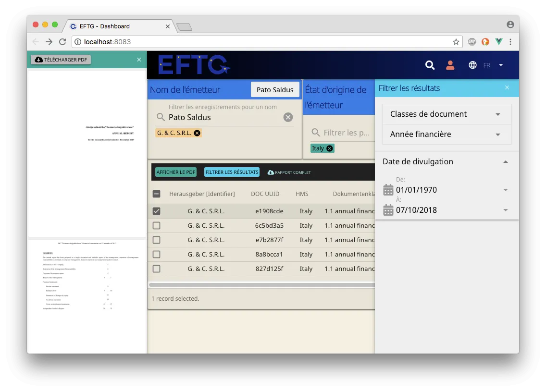The image size is (546, 392).
Task: Check the 827d125f row checkbox
Action: click(156, 269)
